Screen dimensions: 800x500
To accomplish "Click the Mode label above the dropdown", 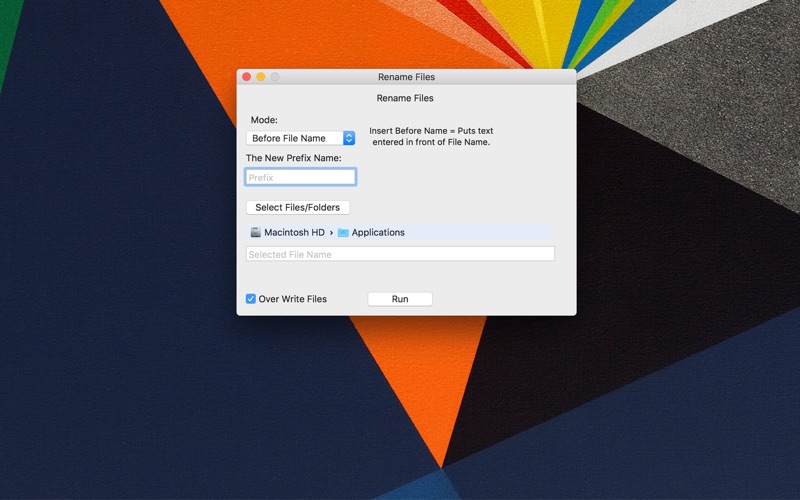I will point(264,120).
